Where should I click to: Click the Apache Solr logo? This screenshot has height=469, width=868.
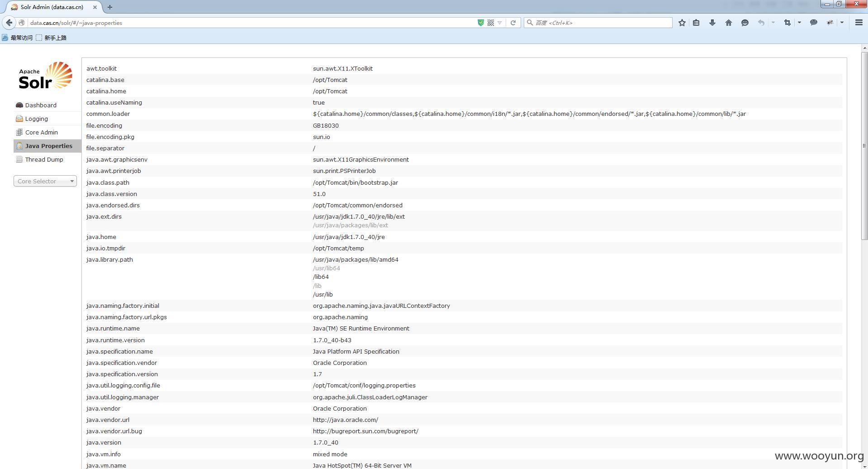coord(45,76)
